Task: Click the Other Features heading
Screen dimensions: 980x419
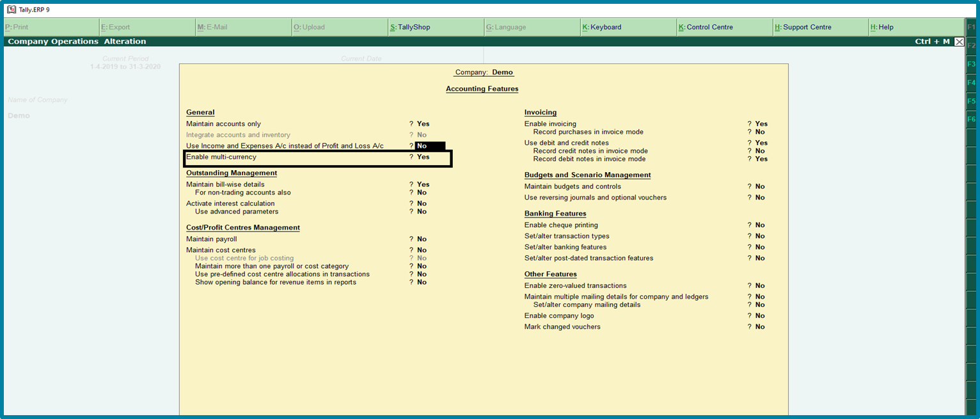Action: click(551, 274)
